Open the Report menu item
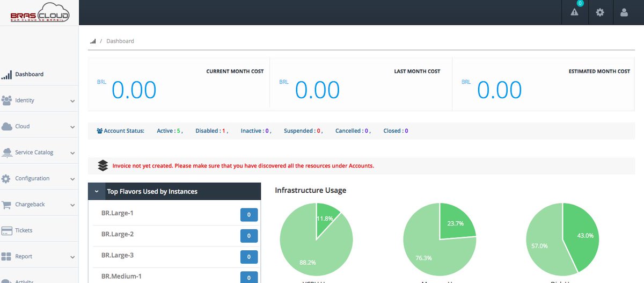The image size is (644, 283). click(x=39, y=257)
